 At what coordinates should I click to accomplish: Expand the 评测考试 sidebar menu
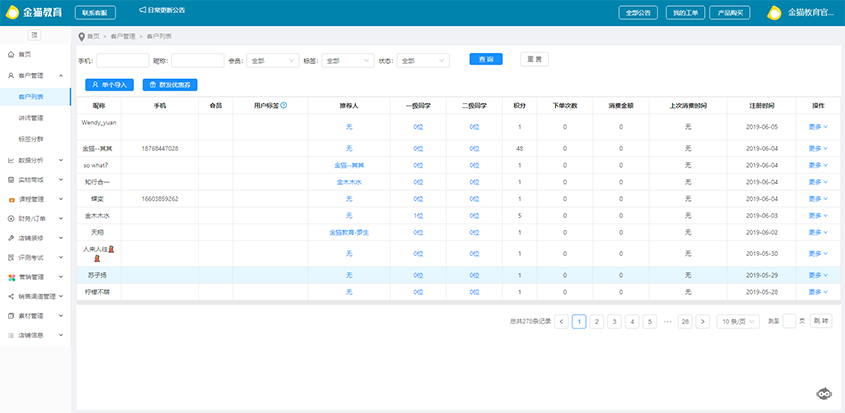[x=61, y=257]
